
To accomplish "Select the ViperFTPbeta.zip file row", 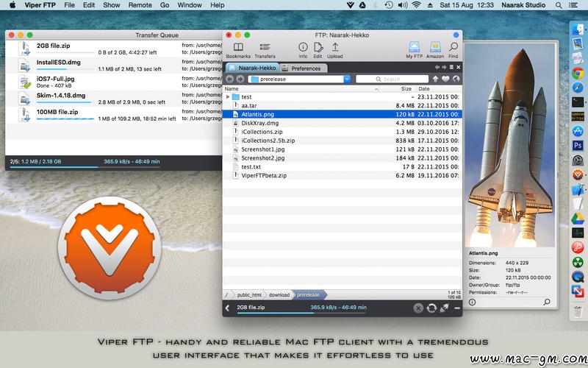I will [x=342, y=175].
